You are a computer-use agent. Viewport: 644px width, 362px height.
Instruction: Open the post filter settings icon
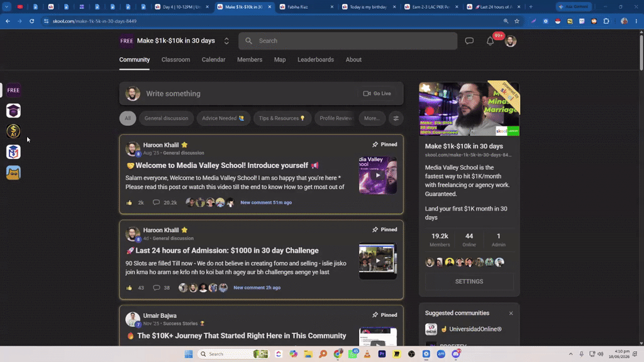(396, 118)
